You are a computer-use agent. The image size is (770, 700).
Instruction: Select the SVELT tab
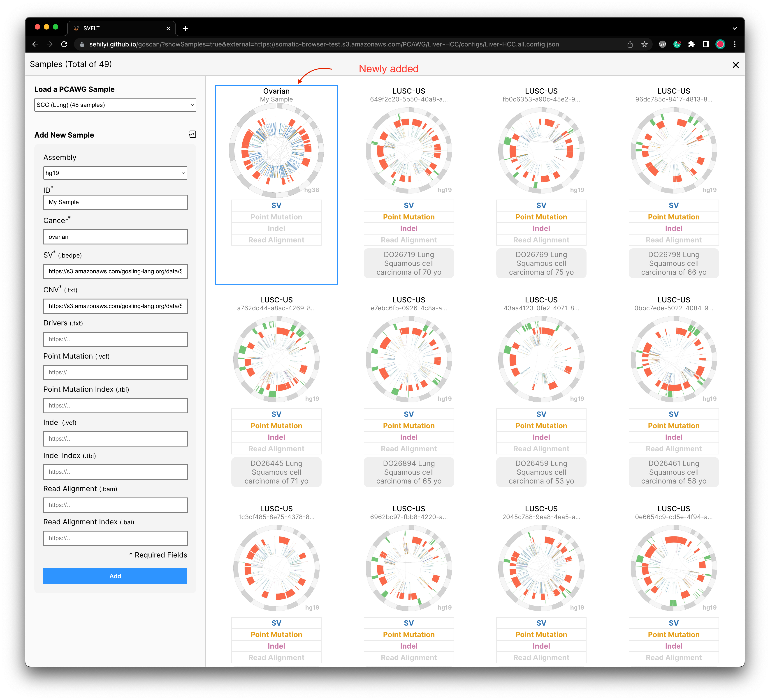point(121,28)
